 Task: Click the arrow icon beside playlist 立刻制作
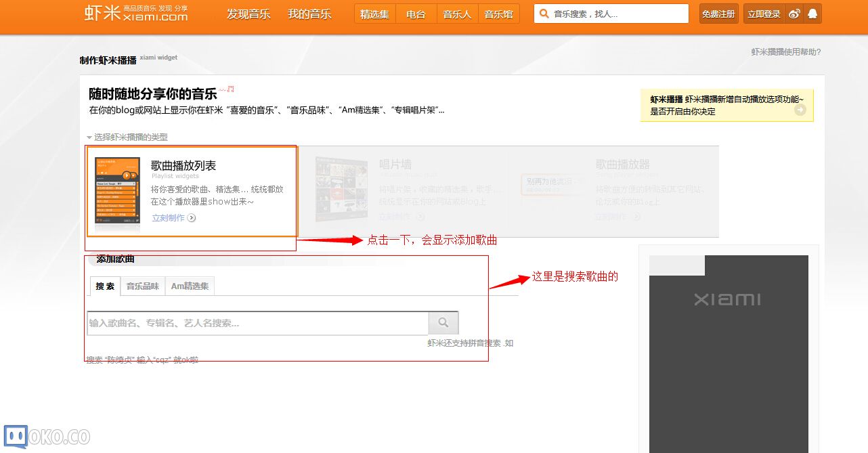(192, 218)
